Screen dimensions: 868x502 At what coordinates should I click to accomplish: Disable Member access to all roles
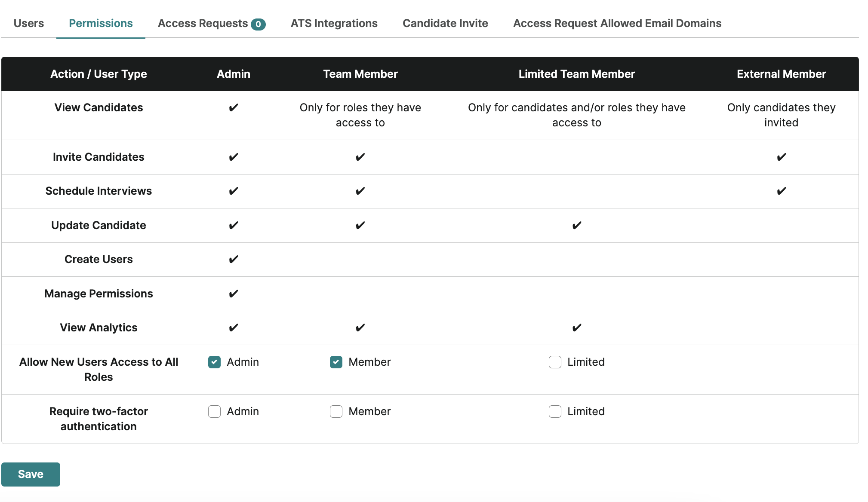[336, 362]
